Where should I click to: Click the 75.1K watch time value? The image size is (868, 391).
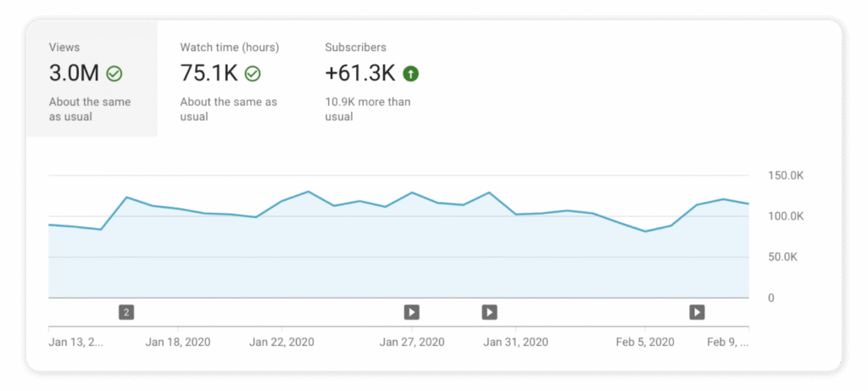209,74
